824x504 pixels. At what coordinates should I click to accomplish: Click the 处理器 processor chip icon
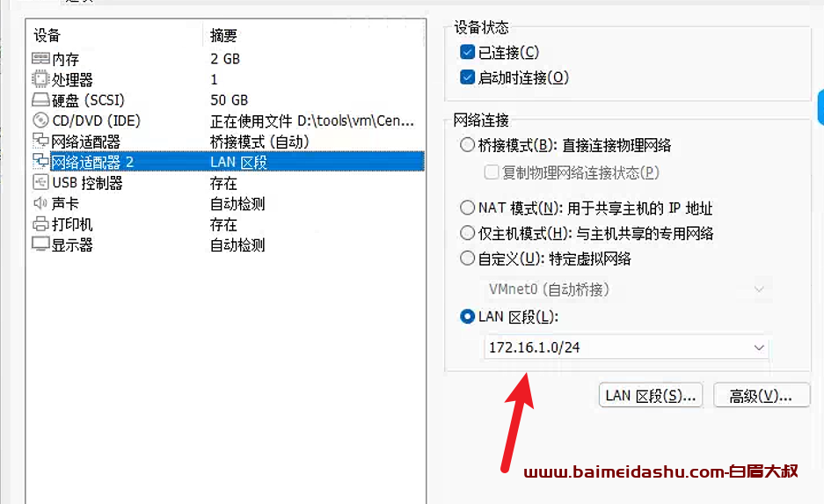coord(40,79)
